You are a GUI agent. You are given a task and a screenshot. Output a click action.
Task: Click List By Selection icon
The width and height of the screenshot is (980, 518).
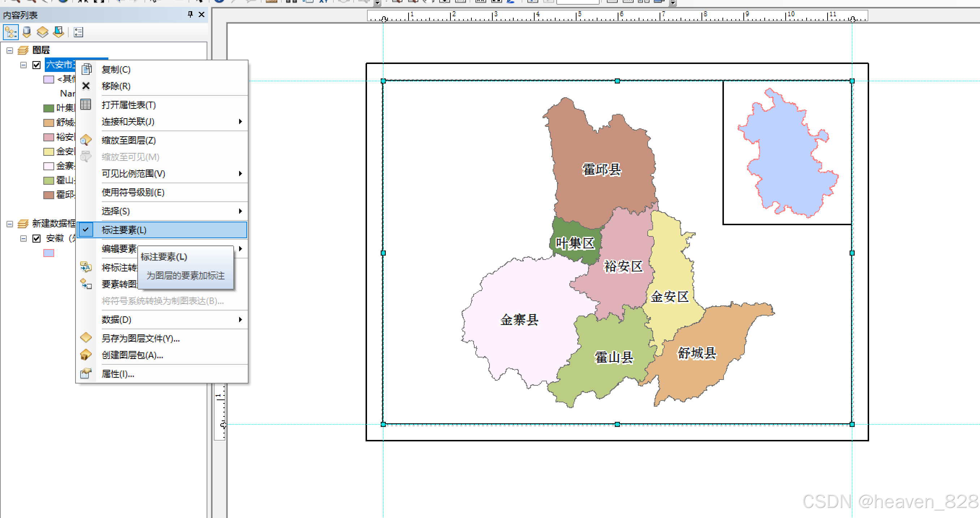point(58,32)
